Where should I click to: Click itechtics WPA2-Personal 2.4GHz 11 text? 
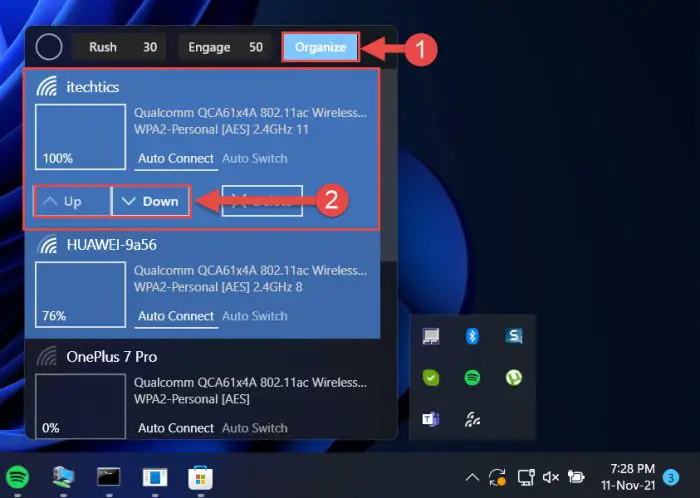click(x=221, y=129)
